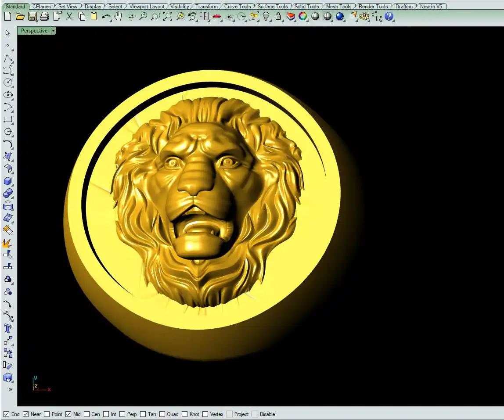This screenshot has height=420, width=504.
Task: Click the Pan hand icon
Action: click(118, 17)
